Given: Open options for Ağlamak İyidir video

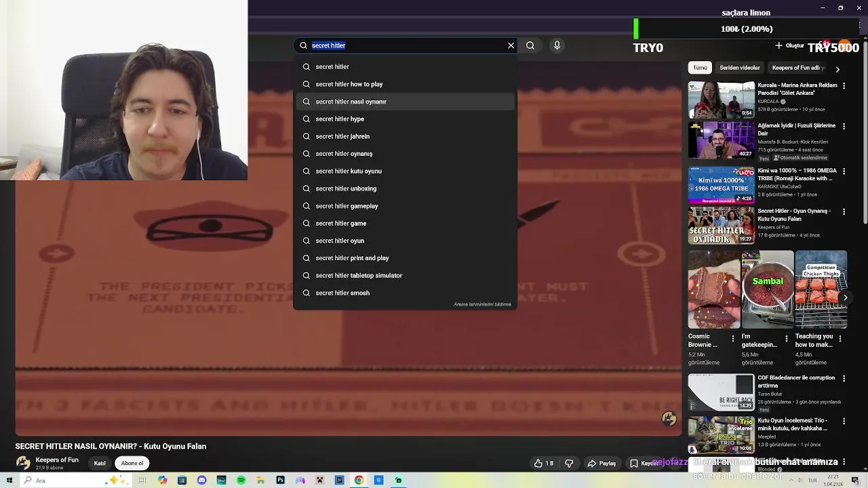Looking at the screenshot, I should pyautogui.click(x=844, y=126).
